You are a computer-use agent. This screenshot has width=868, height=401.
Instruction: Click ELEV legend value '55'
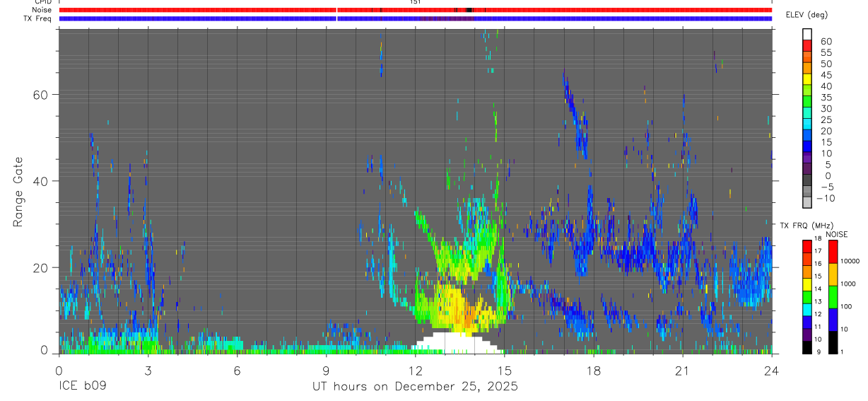pyautogui.click(x=826, y=53)
